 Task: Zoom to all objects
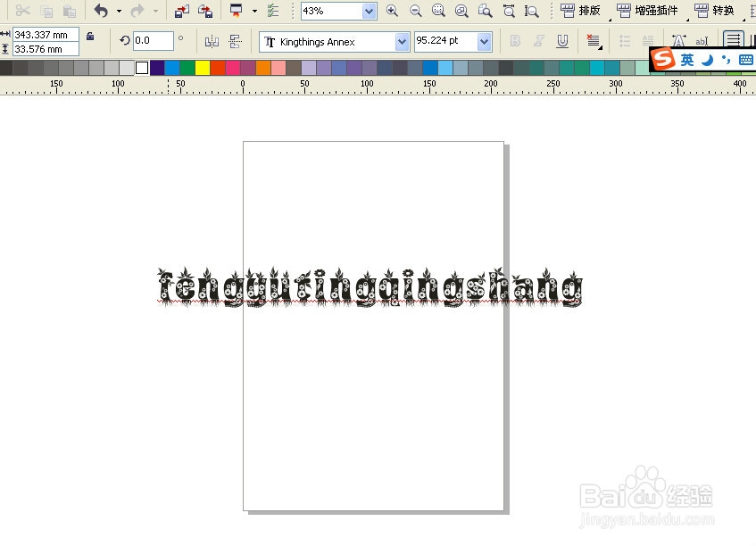(461, 11)
